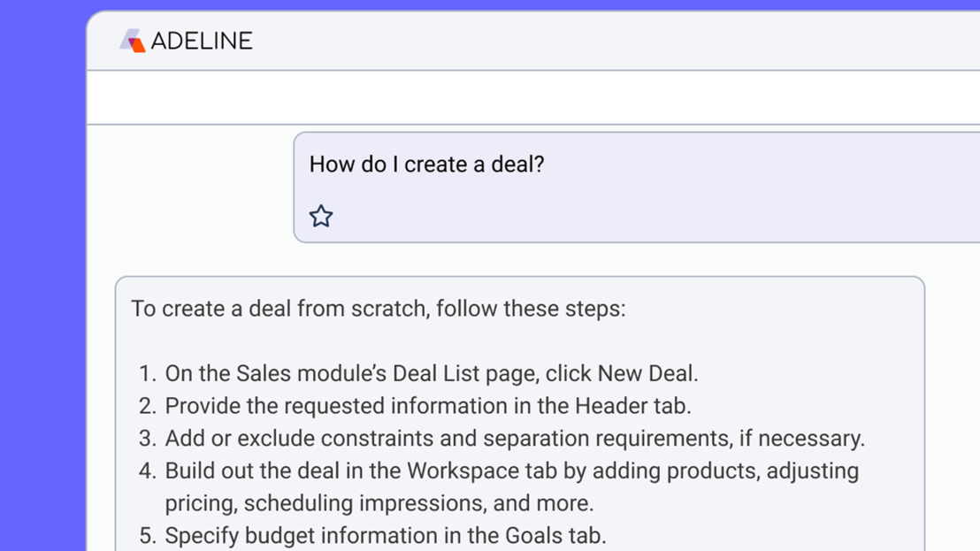Click the line "pricing, scheduling impressions, and more."
The image size is (980, 551).
379,503
